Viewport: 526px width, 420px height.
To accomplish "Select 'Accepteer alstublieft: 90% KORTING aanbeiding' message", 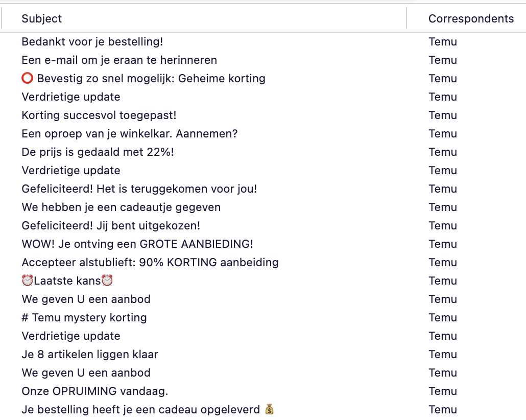I will point(150,263).
